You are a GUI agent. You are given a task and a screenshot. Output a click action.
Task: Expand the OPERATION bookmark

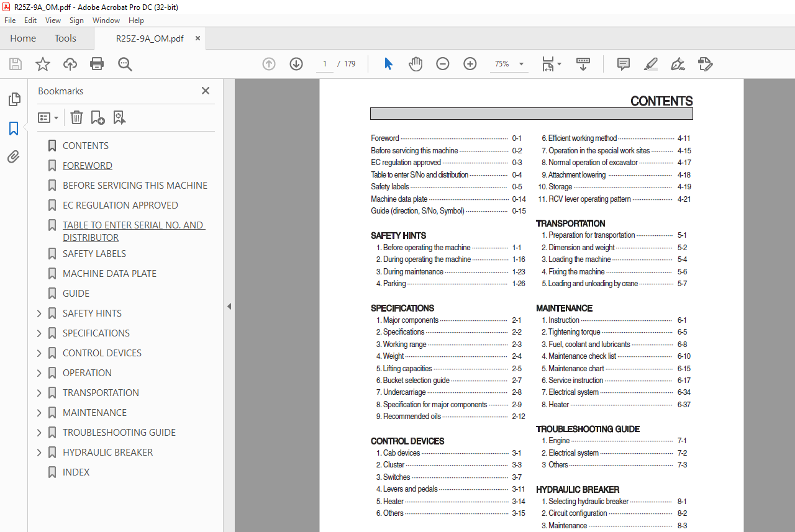[39, 373]
